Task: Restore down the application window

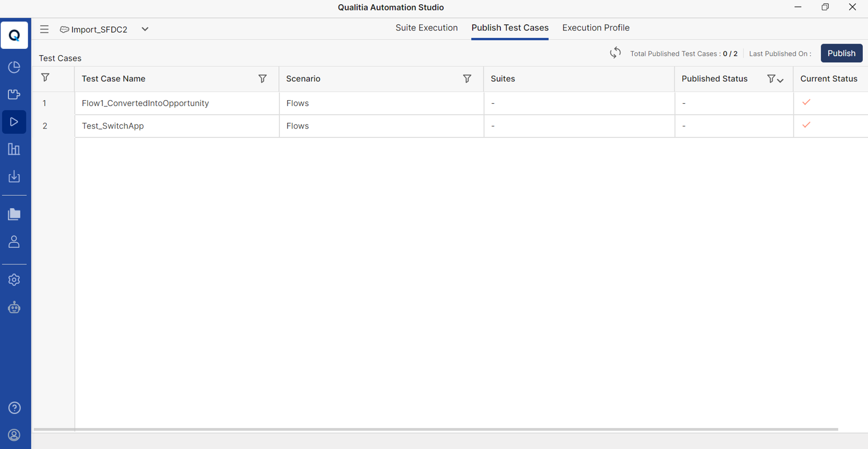Action: [x=825, y=7]
